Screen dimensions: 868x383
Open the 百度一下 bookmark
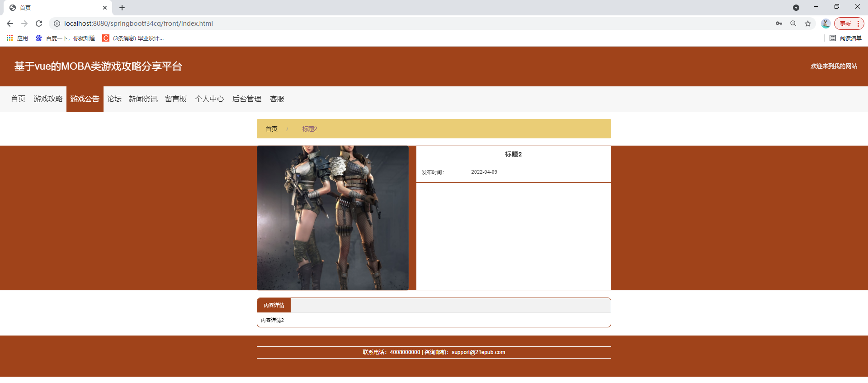[66, 38]
